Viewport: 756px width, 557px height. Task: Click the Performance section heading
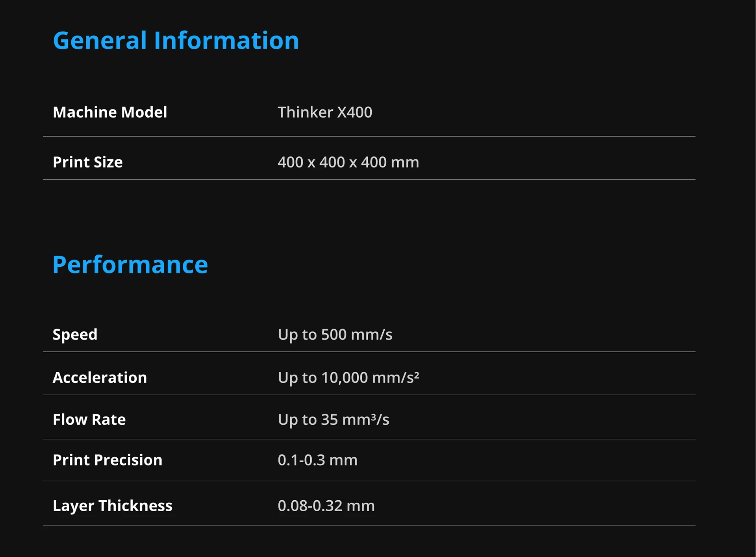pyautogui.click(x=130, y=265)
